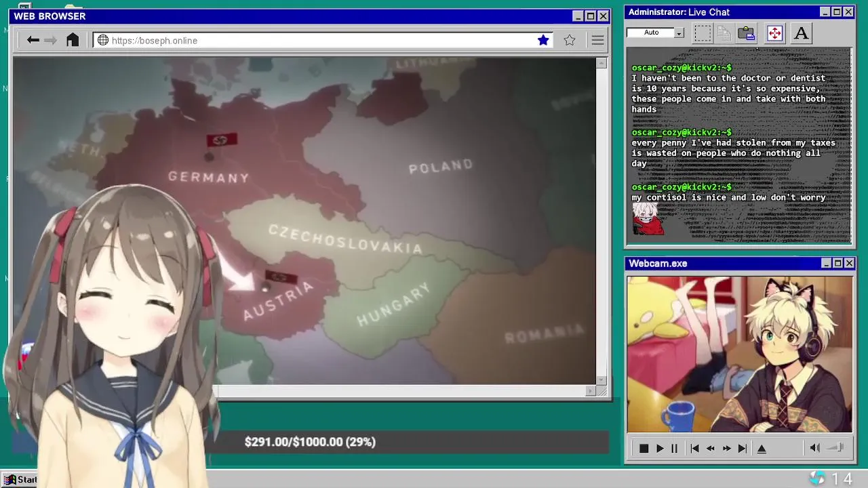This screenshot has width=868, height=488.
Task: Rewind in Webcam.exe player
Action: 711,448
